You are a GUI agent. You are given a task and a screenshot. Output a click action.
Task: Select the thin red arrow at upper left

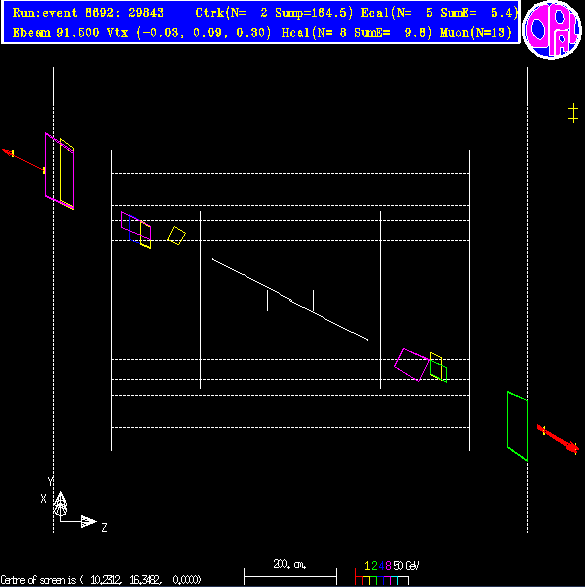point(24,161)
